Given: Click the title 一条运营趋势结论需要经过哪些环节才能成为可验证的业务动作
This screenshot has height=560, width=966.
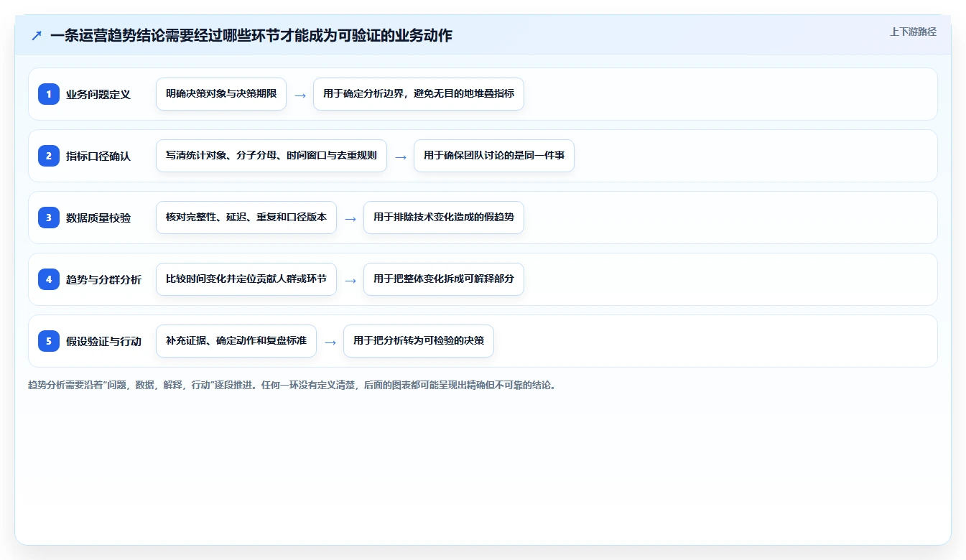Looking at the screenshot, I should pyautogui.click(x=251, y=35).
